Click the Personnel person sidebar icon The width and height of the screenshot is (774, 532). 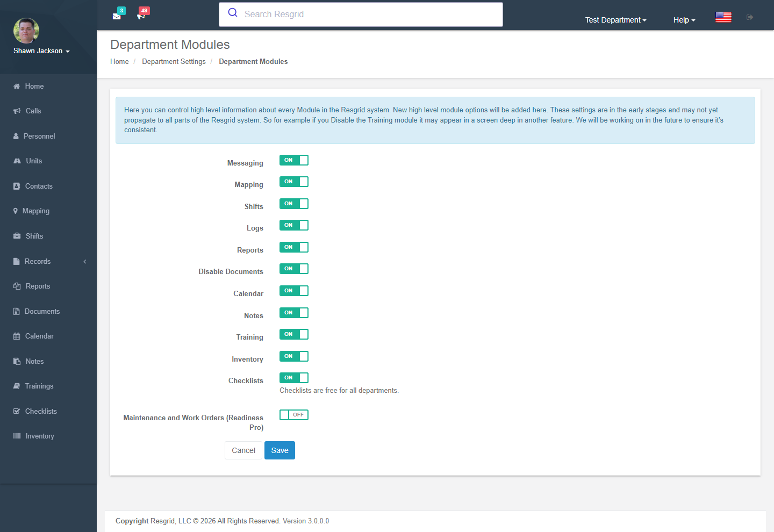(16, 136)
